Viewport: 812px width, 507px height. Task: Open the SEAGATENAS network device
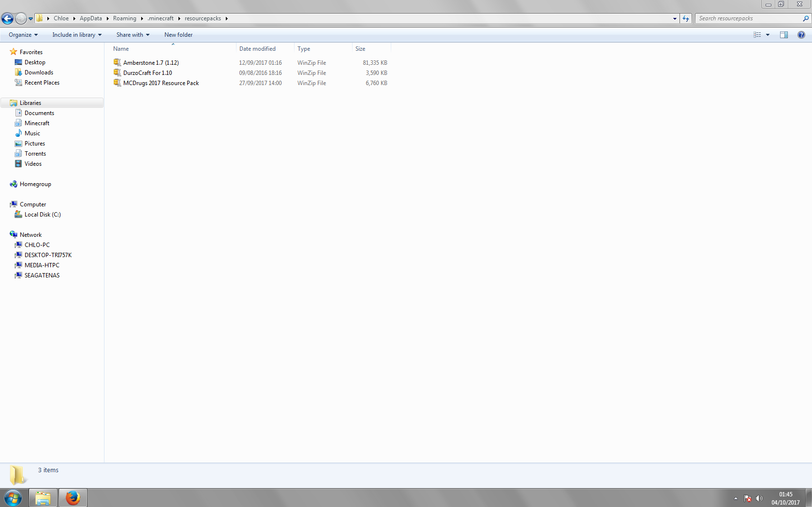pos(42,275)
